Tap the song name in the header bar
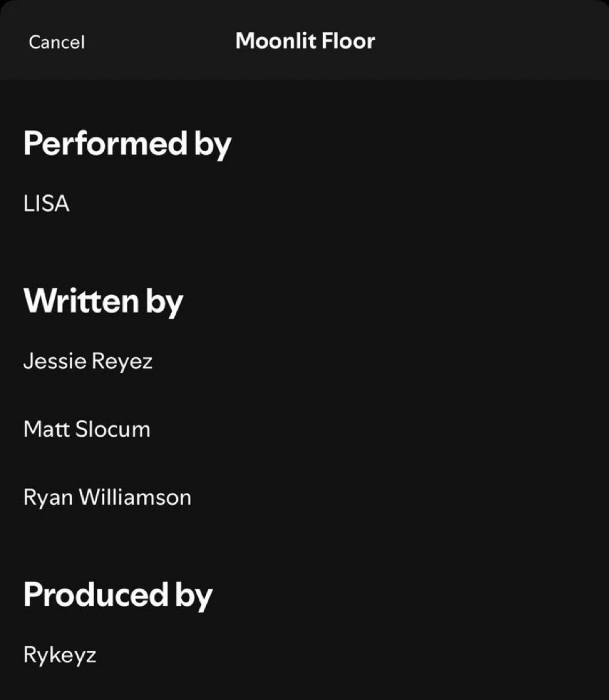The image size is (609, 700). pos(305,41)
